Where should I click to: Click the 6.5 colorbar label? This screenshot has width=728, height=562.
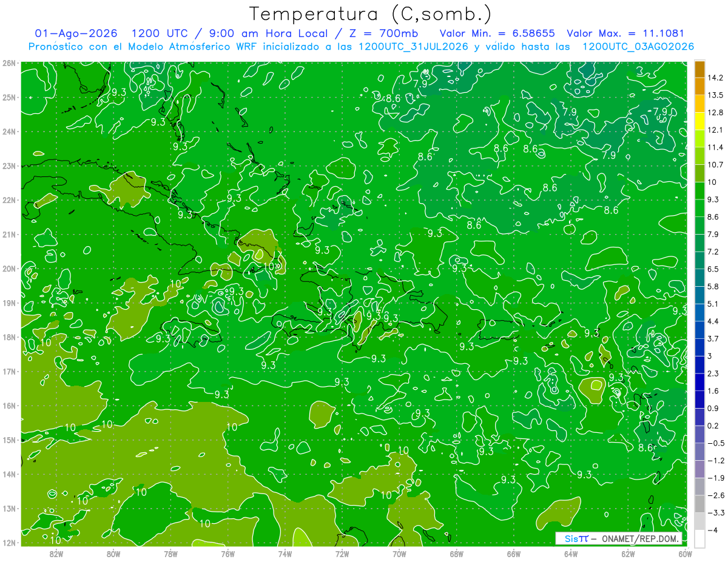[713, 269]
